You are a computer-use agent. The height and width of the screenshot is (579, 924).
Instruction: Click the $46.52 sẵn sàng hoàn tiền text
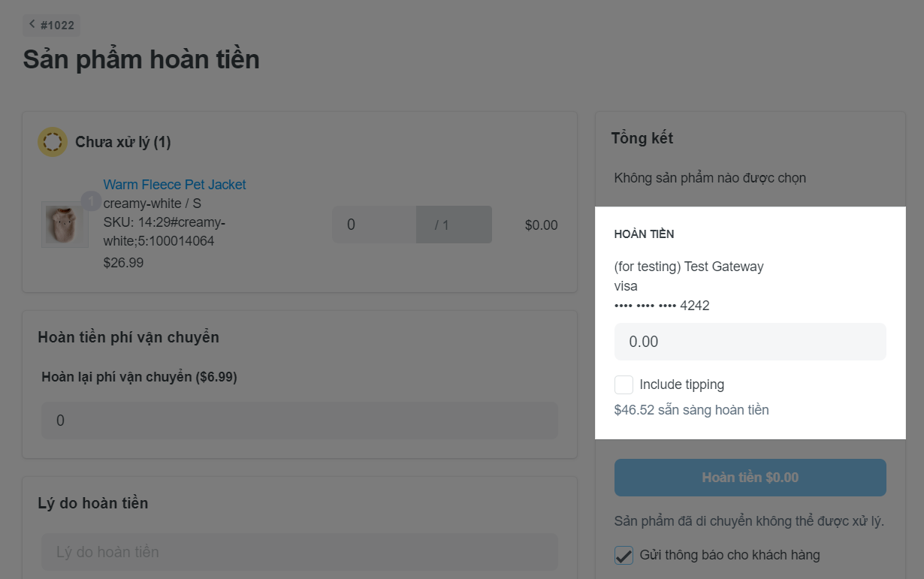[691, 410]
